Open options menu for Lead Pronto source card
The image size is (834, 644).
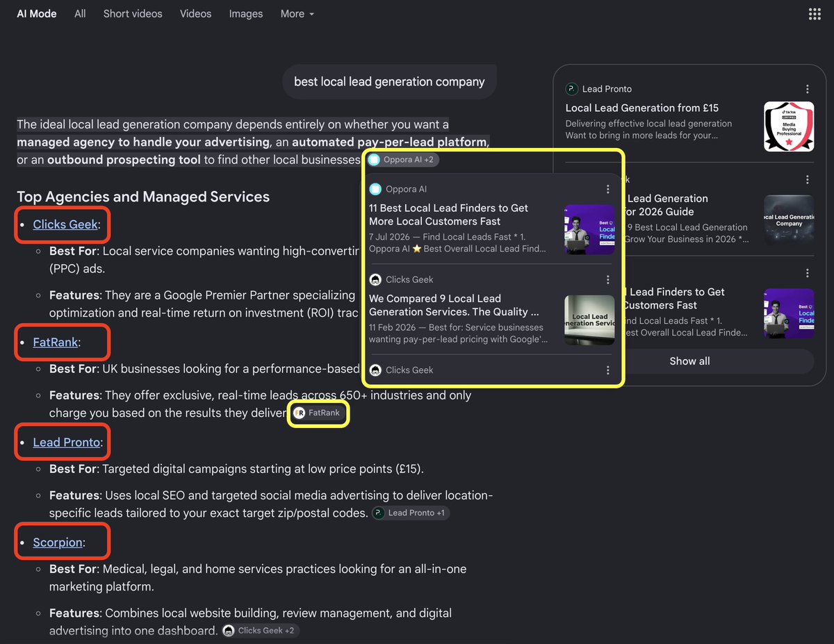coord(808,89)
